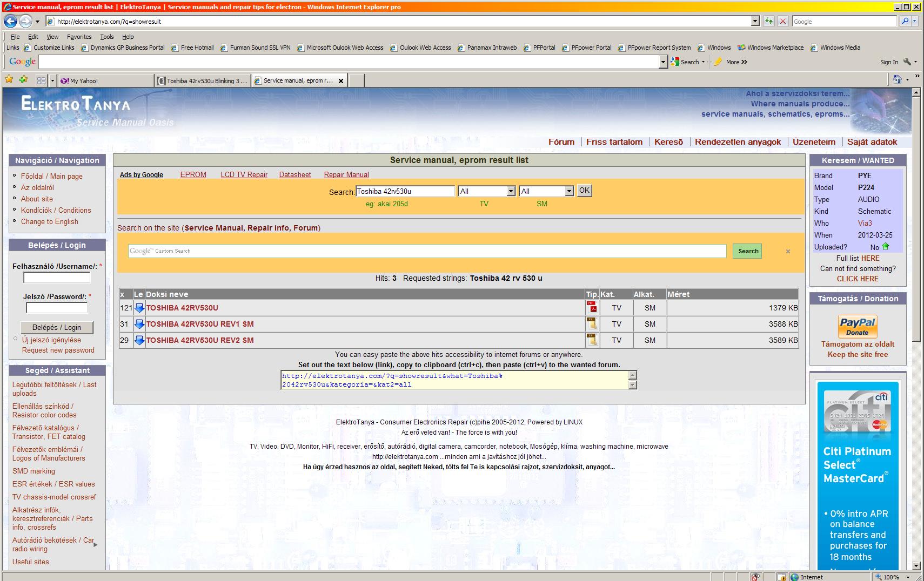This screenshot has width=924, height=581.
Task: Expand the Google toolbar search field dropdown
Action: click(x=664, y=62)
